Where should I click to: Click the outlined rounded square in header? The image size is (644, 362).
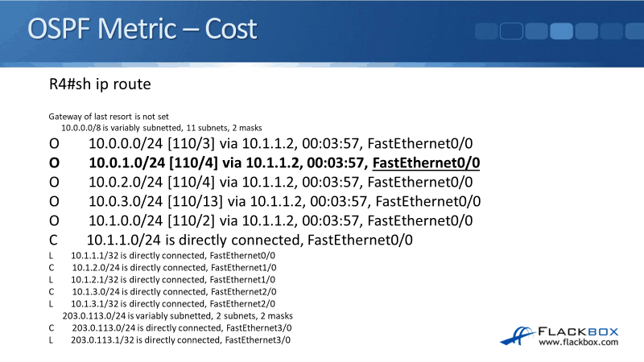(512, 31)
